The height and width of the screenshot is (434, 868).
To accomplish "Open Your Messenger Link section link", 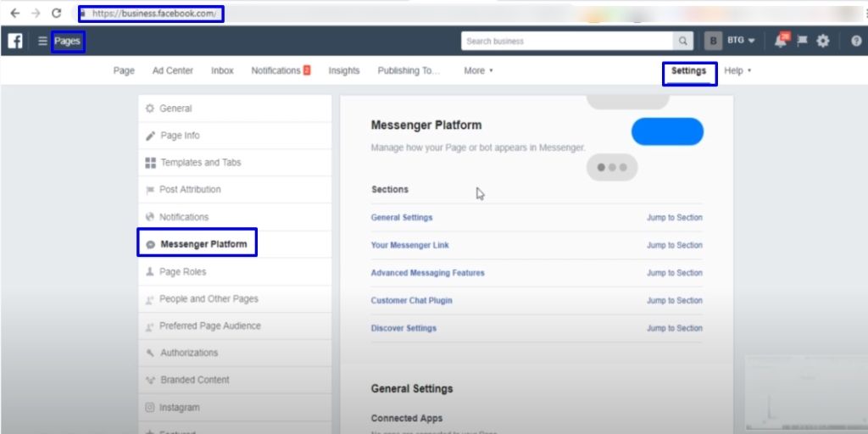I will pos(409,245).
